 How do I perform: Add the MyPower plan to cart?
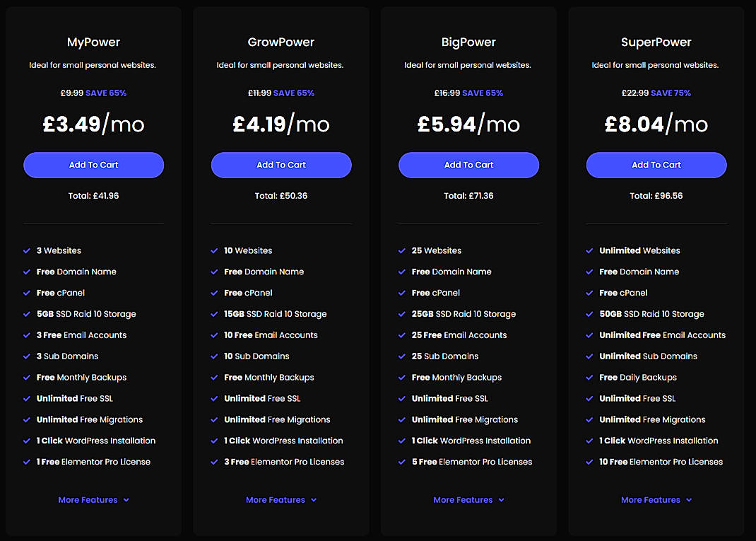93,165
